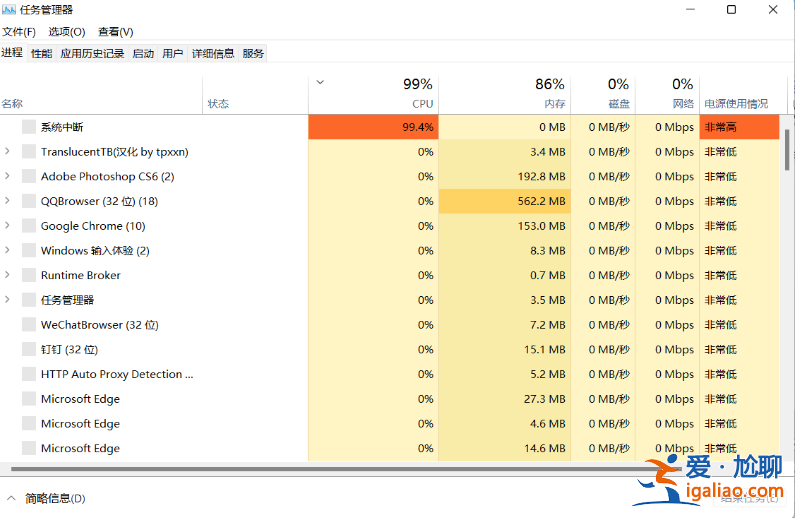Sort by the 名称 column header
796x518 pixels.
click(101, 95)
